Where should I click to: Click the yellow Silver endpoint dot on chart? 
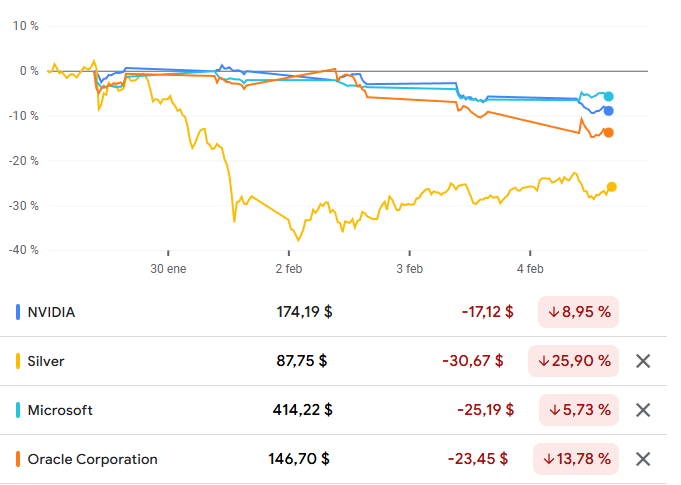coord(612,187)
